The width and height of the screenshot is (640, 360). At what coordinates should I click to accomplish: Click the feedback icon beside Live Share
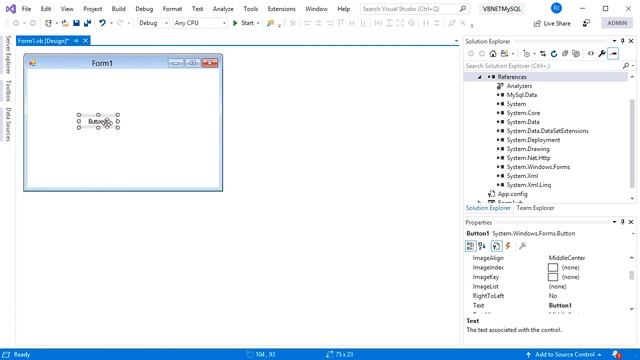click(x=586, y=23)
